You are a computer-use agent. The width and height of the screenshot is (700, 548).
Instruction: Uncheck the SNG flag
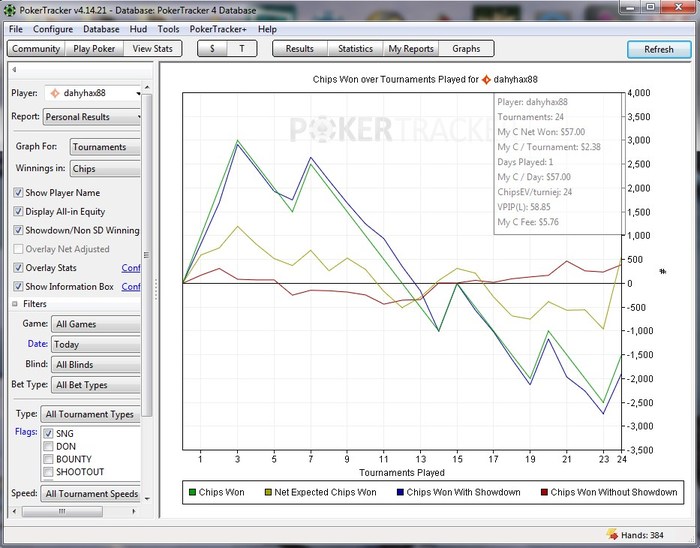click(x=48, y=433)
